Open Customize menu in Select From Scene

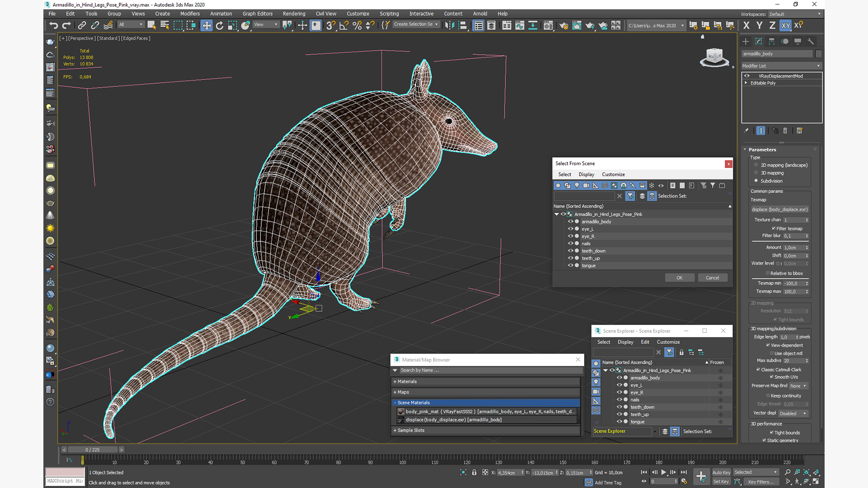[613, 174]
